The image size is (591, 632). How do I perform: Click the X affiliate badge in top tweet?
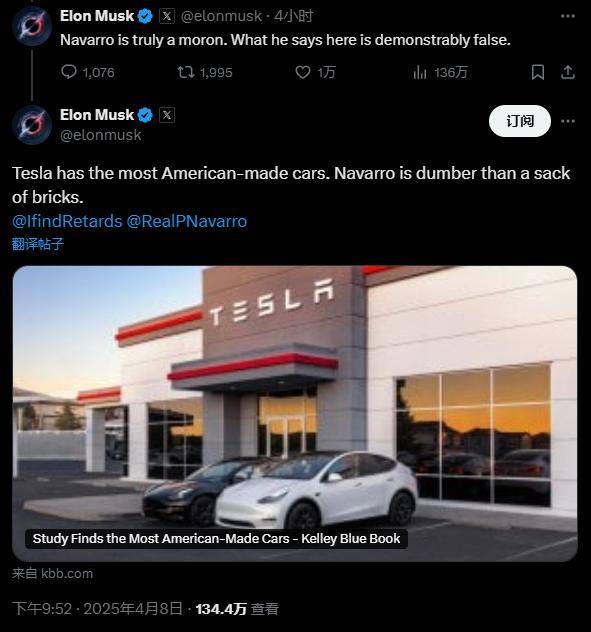point(167,16)
